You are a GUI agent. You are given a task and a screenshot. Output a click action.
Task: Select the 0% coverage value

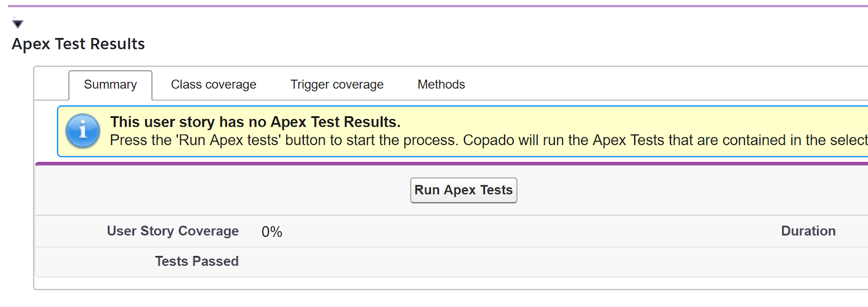pos(272,232)
